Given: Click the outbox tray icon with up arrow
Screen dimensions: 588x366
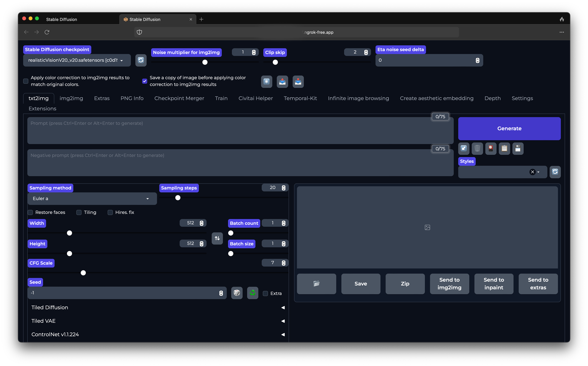Looking at the screenshot, I should [x=282, y=82].
